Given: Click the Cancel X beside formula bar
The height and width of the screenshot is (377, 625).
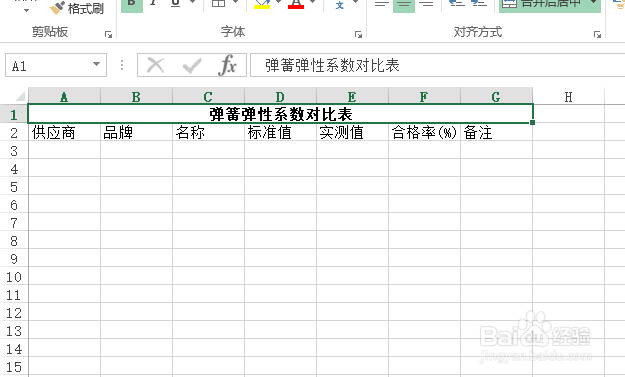Looking at the screenshot, I should click(x=155, y=65).
